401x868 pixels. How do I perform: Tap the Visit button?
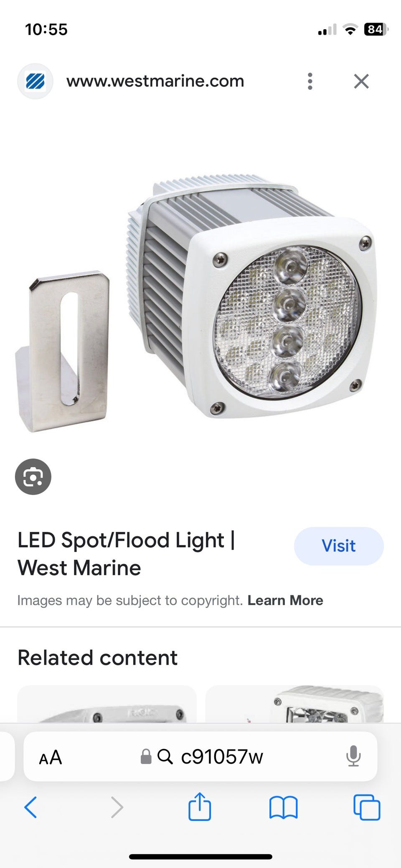click(339, 546)
